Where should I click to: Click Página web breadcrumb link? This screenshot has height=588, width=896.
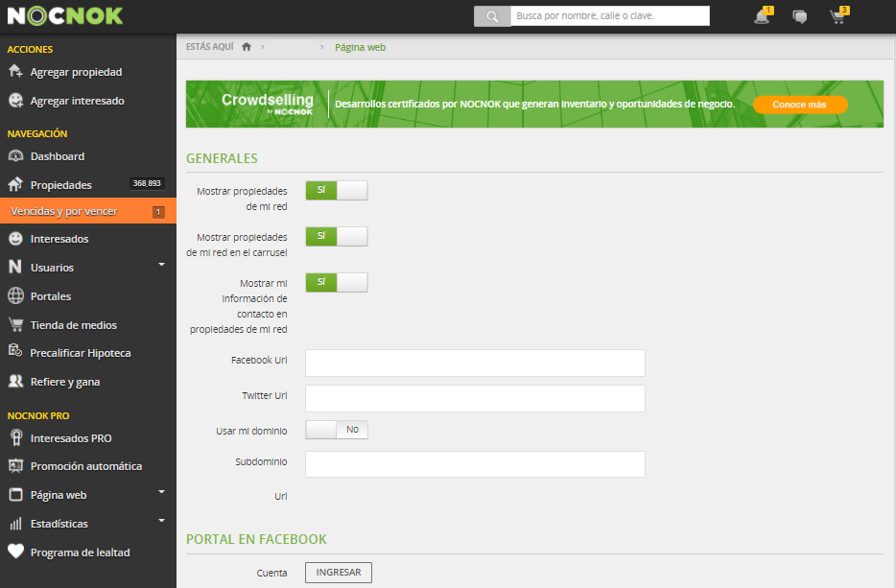[360, 47]
